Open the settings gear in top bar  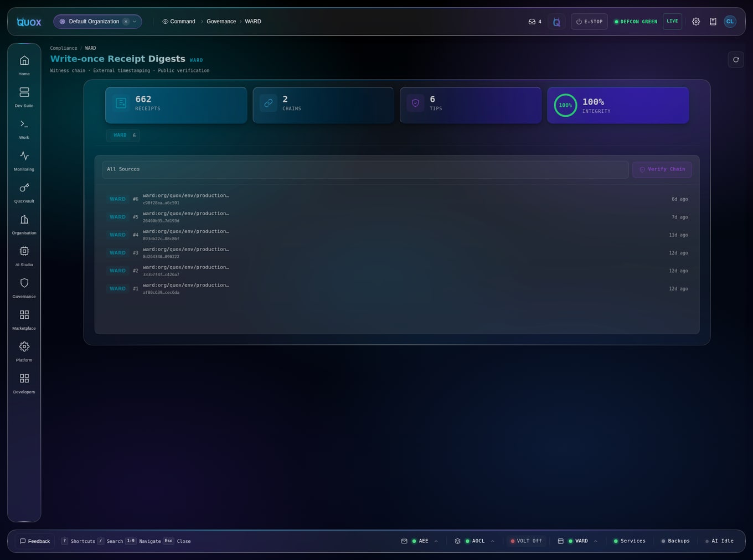click(x=696, y=22)
